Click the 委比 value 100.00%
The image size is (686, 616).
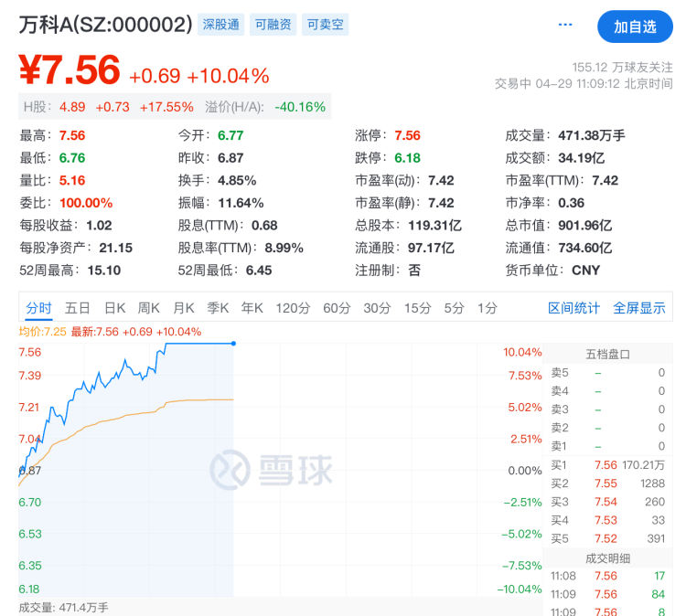[86, 203]
